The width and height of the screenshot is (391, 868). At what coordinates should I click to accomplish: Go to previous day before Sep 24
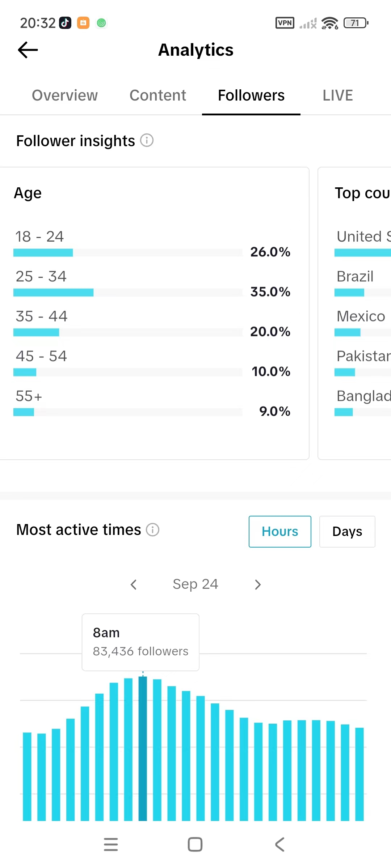coord(134,584)
